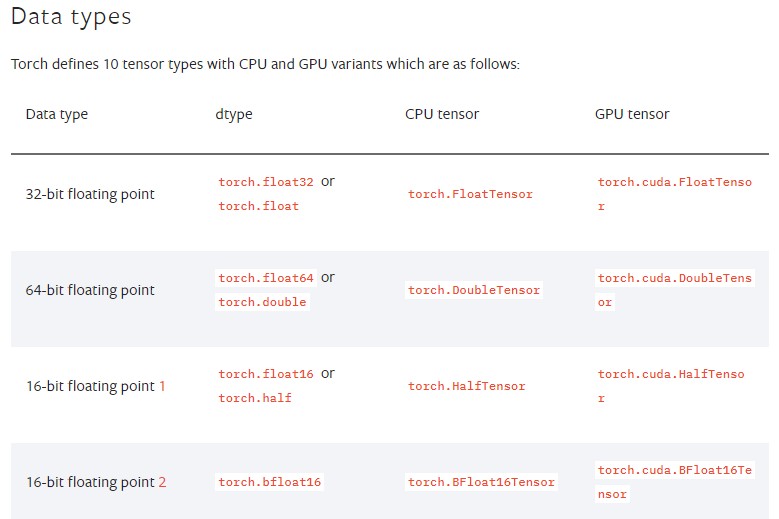
Task: Click the torch.float64 dtype link
Action: coord(266,278)
